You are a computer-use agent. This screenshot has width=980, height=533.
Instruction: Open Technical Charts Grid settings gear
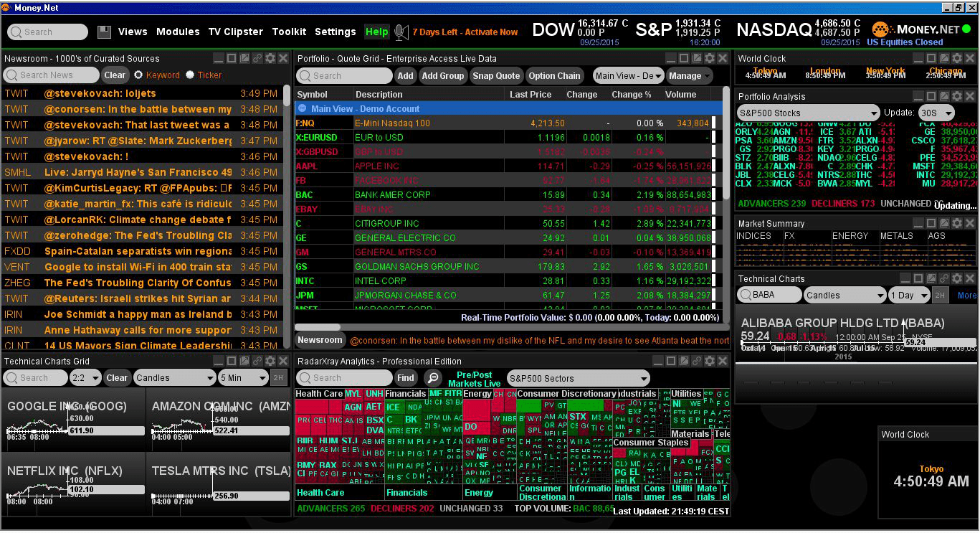click(x=270, y=361)
